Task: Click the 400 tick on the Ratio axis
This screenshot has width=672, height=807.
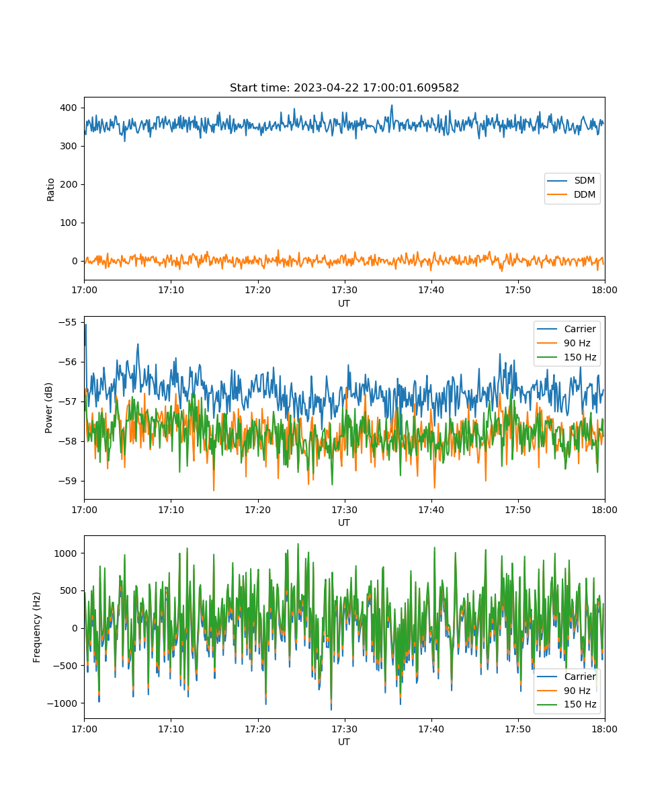Action: [69, 108]
